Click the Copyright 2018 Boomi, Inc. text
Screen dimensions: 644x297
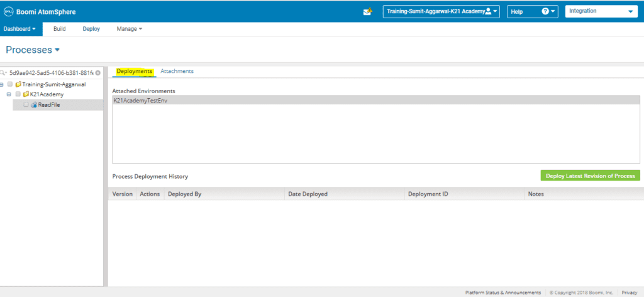581,293
